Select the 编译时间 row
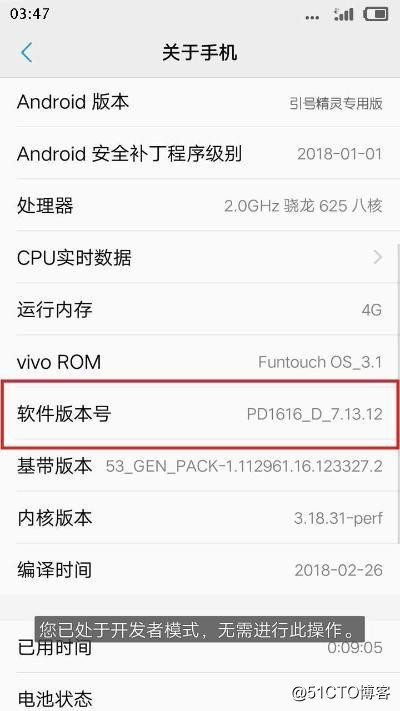The image size is (400, 711). pyautogui.click(x=200, y=570)
